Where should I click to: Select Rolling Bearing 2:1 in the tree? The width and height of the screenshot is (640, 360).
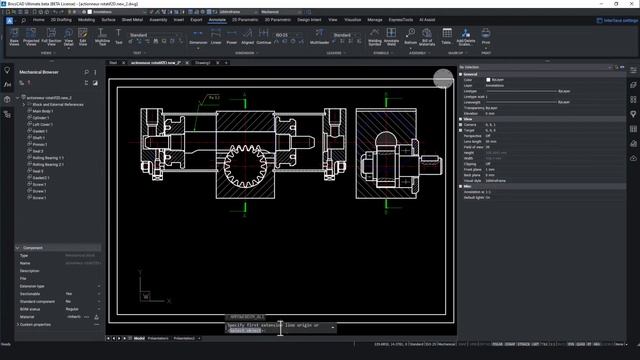[x=48, y=164]
